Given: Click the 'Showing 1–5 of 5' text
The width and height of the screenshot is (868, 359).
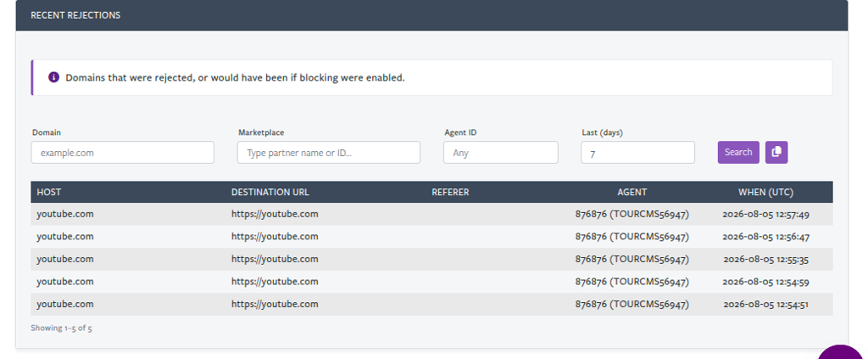Looking at the screenshot, I should pyautogui.click(x=61, y=328).
